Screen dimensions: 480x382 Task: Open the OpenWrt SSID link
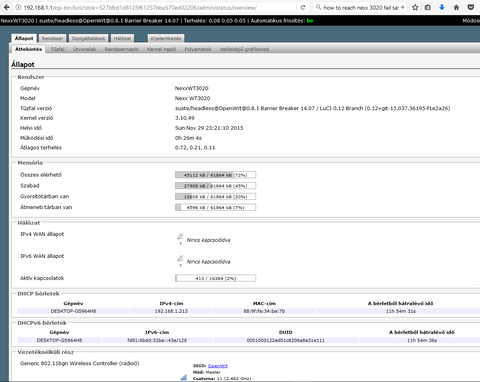tap(218, 366)
